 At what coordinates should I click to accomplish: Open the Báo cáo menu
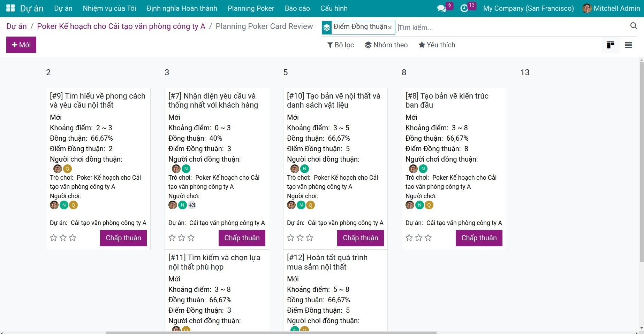click(x=297, y=8)
